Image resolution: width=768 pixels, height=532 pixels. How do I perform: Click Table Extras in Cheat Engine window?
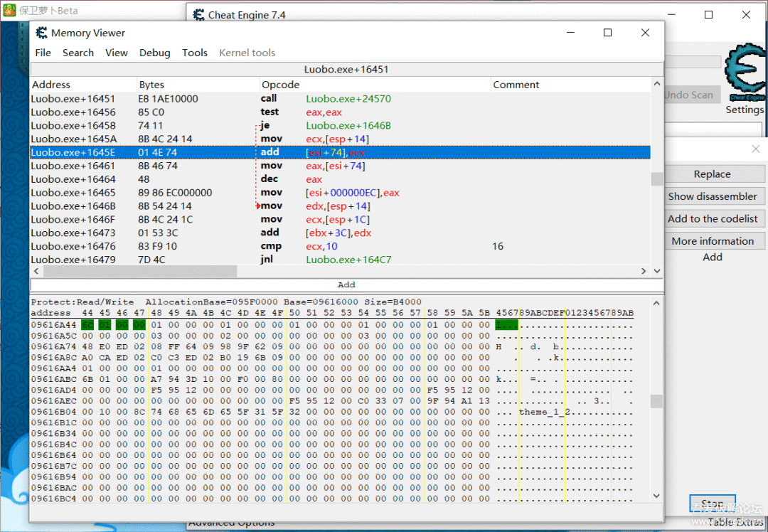[737, 523]
